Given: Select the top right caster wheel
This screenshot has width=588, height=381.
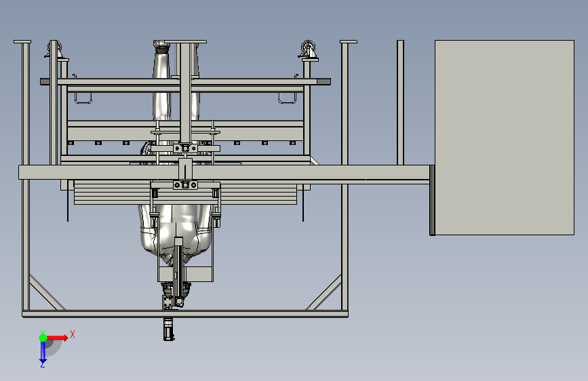Looking at the screenshot, I should (x=309, y=49).
